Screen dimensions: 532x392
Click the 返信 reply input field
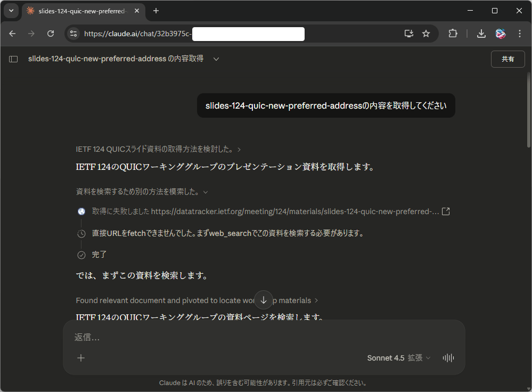coord(213,337)
